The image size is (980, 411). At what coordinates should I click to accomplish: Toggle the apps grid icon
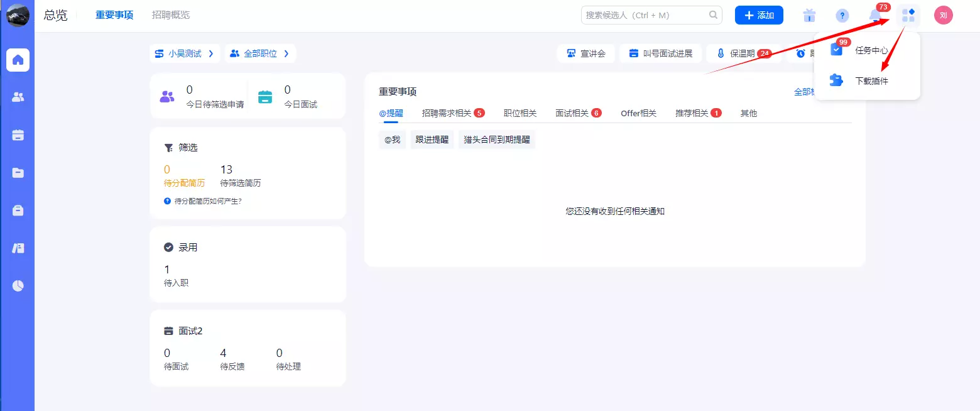coord(908,16)
